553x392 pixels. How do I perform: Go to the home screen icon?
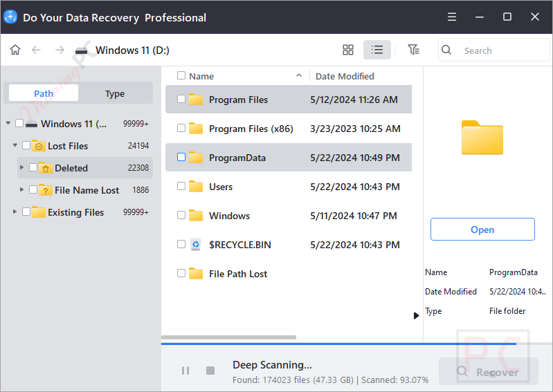[15, 50]
